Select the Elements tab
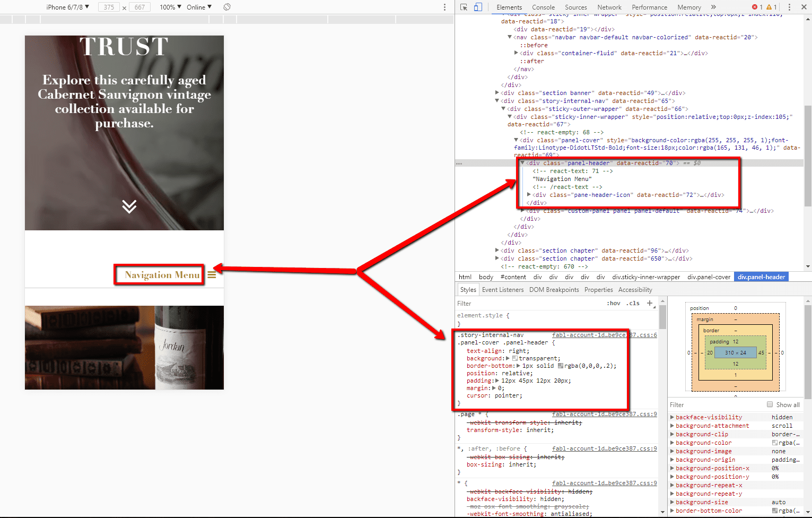The image size is (812, 518). 509,7
